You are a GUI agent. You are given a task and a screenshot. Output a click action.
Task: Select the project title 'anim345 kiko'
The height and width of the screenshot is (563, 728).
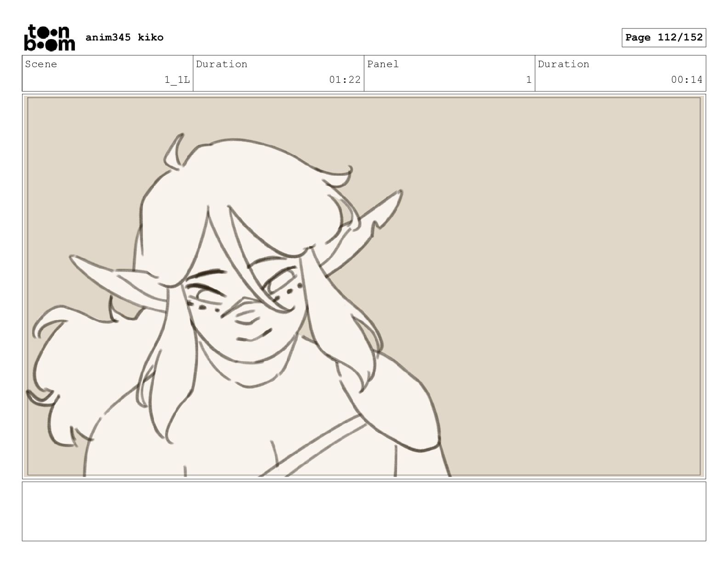click(x=124, y=37)
